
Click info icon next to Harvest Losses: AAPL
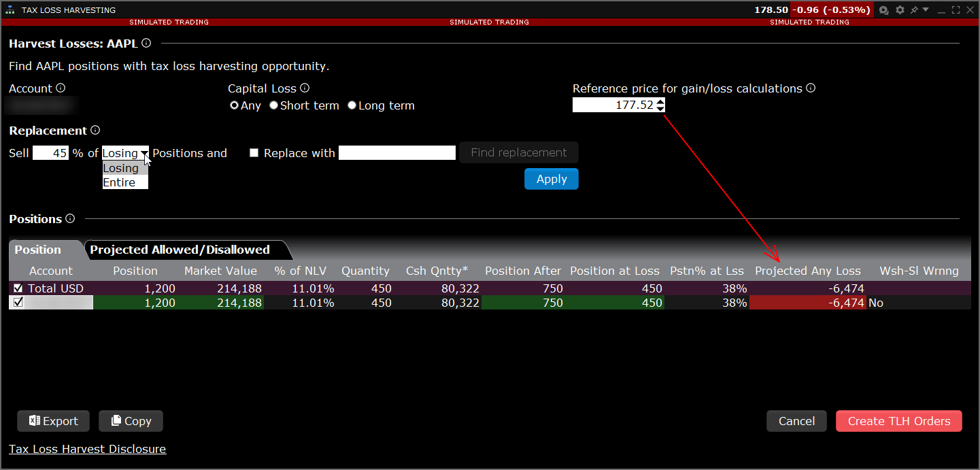click(146, 44)
